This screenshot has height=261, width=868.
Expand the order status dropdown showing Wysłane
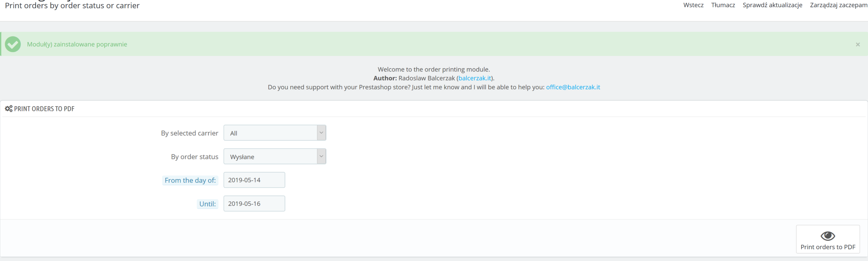[270, 157]
